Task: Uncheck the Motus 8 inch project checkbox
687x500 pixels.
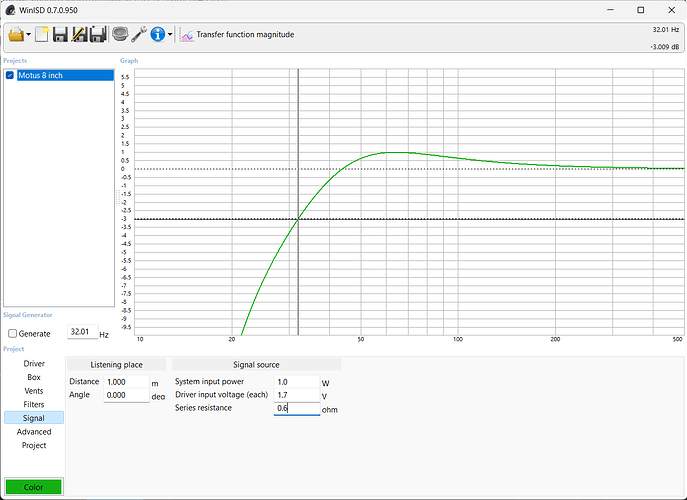Action: (10, 75)
